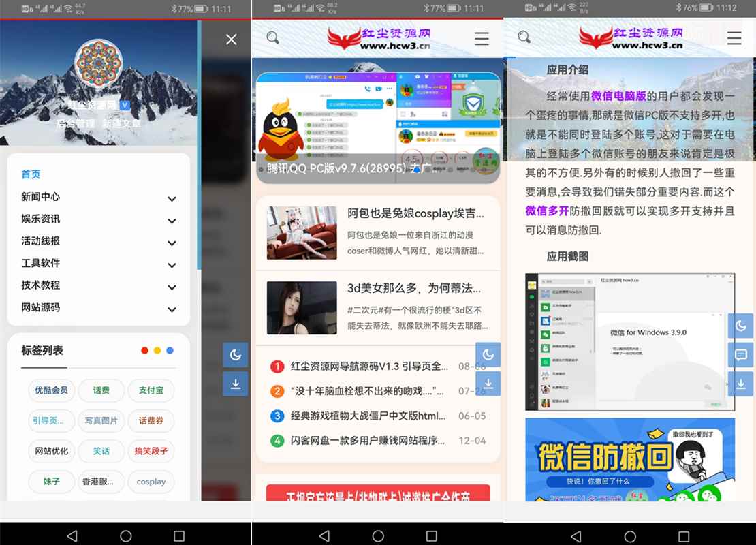Open search icon on the homepage screen
This screenshot has height=545, width=756.
coord(273,37)
